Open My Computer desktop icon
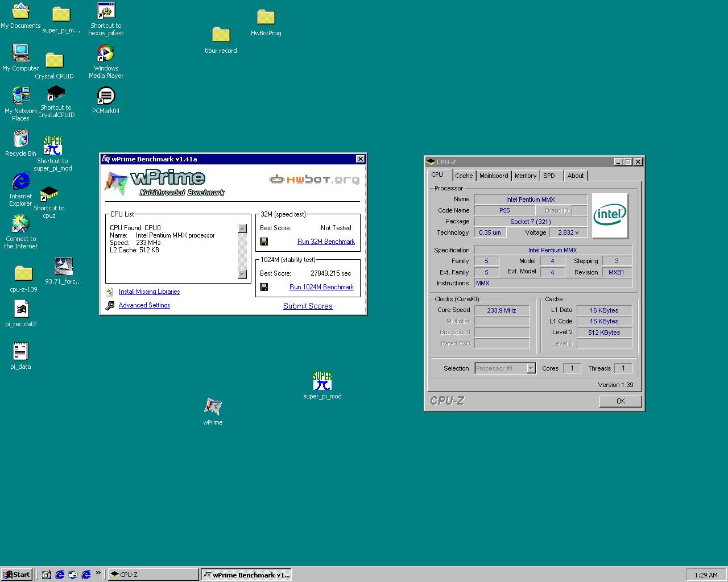This screenshot has width=728, height=582. click(x=20, y=58)
